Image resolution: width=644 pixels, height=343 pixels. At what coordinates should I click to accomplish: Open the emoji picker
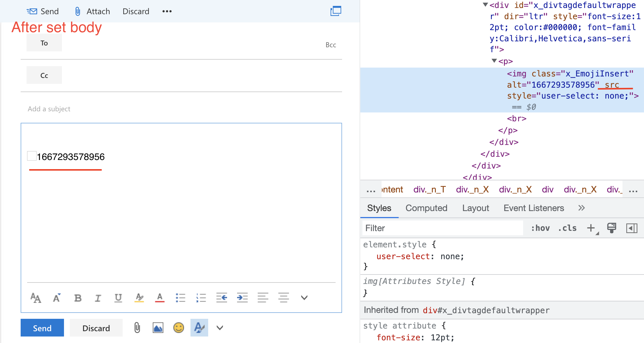coord(178,328)
